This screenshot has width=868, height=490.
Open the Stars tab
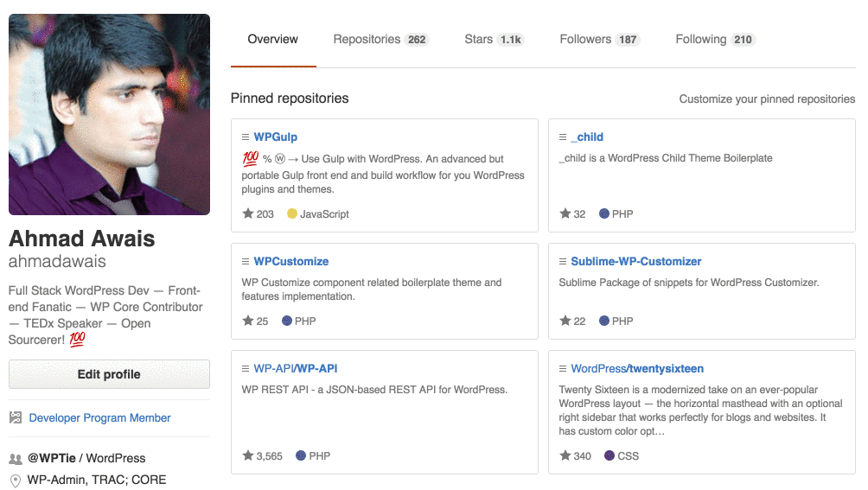coord(495,39)
